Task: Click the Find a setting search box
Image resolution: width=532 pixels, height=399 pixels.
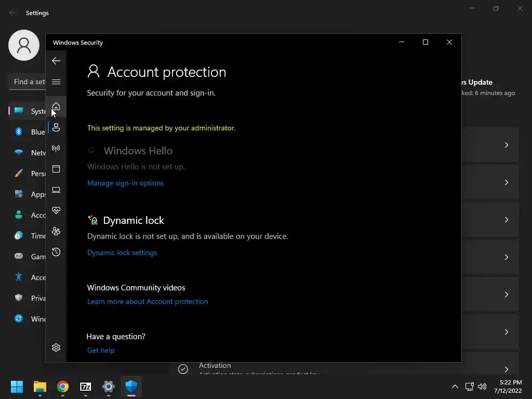Action: tap(27, 82)
